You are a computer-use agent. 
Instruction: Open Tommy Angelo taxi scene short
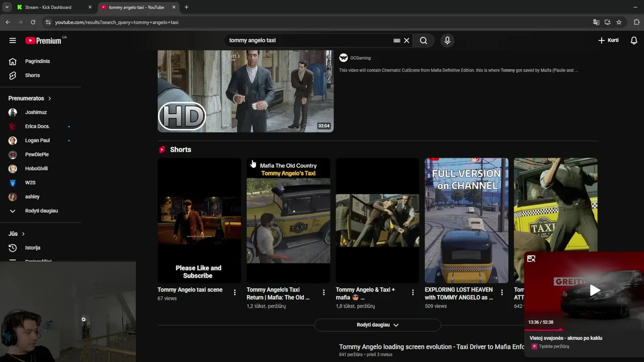coord(199,221)
